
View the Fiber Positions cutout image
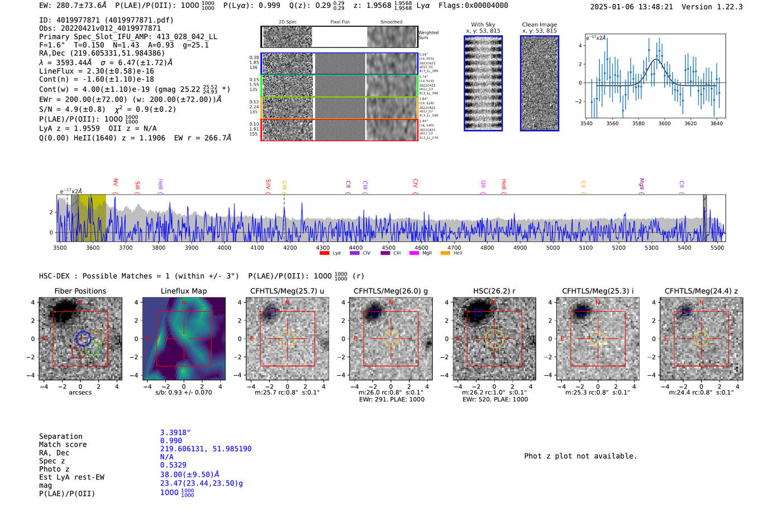pyautogui.click(x=80, y=339)
